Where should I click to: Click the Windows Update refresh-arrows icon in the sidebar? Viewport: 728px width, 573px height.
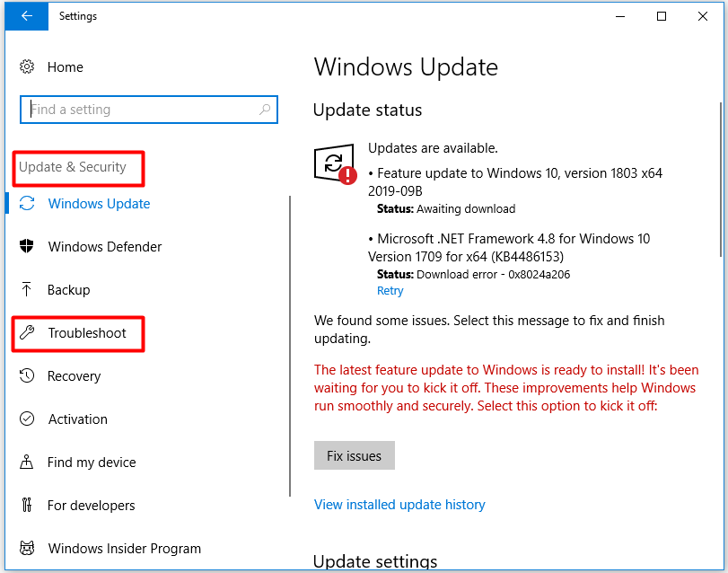27,203
